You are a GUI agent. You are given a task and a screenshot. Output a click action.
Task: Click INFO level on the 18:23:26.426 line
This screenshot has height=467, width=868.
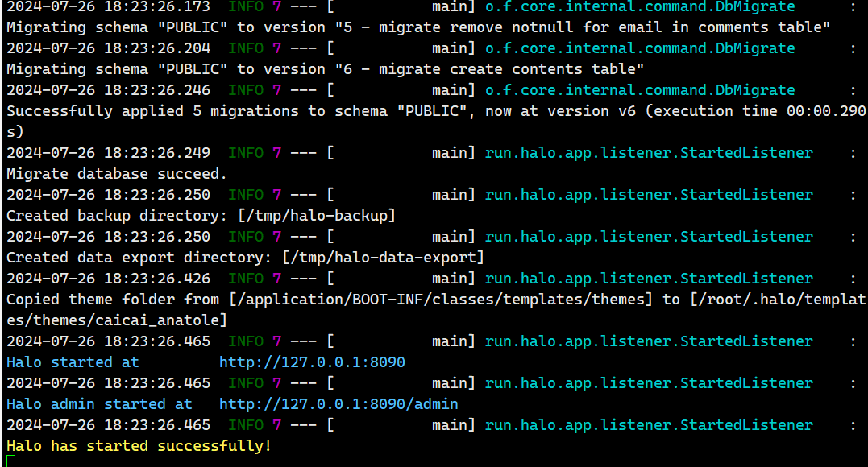pos(246,279)
